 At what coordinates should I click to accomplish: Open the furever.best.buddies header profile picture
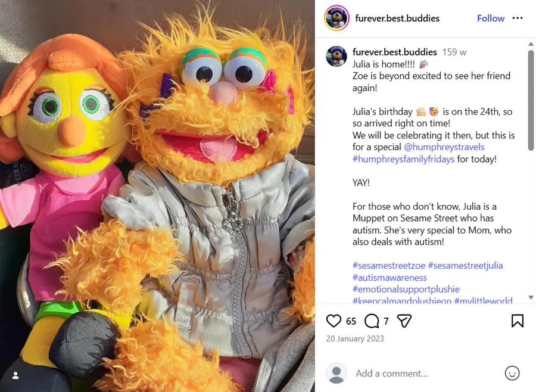[336, 18]
